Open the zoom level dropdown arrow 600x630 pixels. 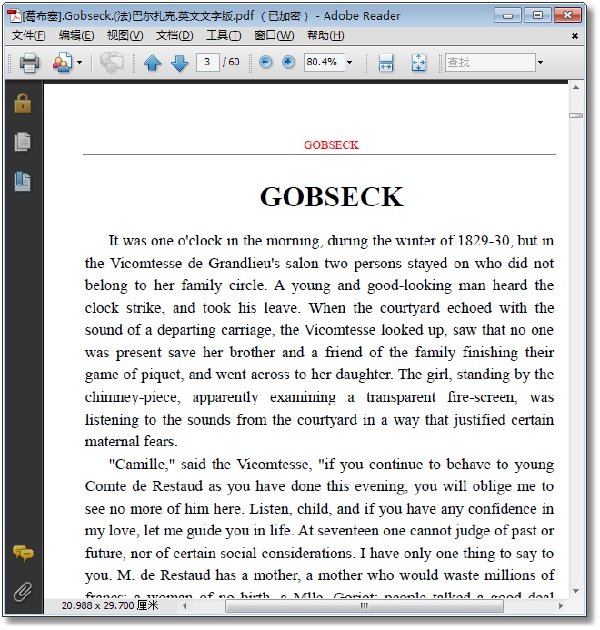point(350,63)
